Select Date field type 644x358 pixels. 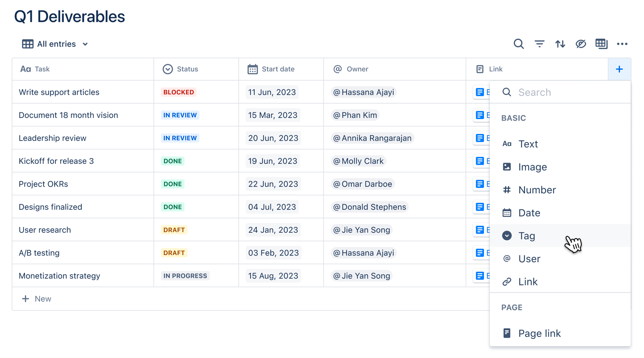pos(560,213)
